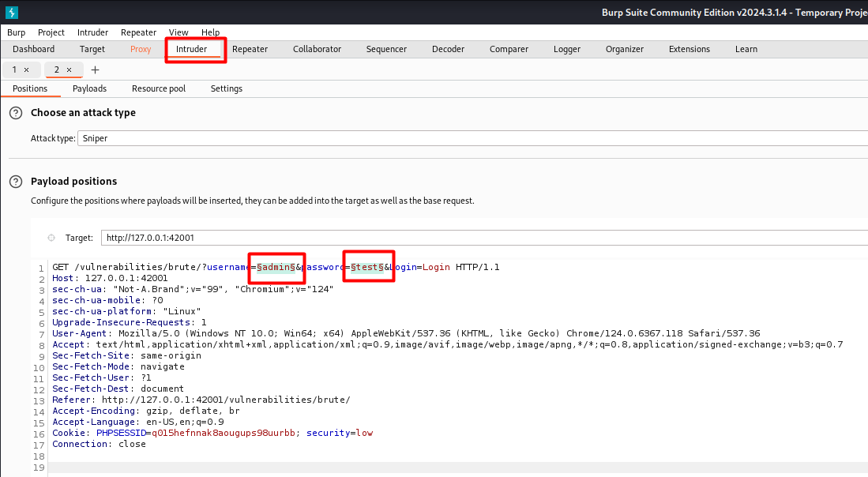Click the Burp Suite logo icon
The image size is (868, 477).
11,13
